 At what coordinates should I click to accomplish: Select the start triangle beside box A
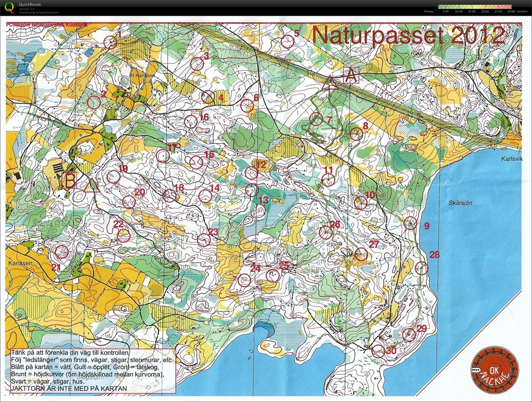pyautogui.click(x=329, y=83)
